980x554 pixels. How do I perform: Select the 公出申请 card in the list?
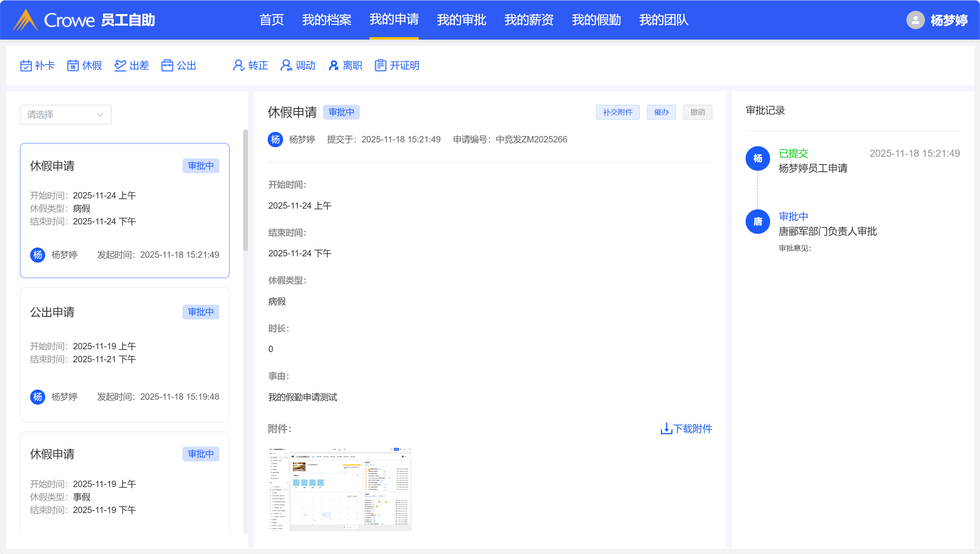(124, 354)
